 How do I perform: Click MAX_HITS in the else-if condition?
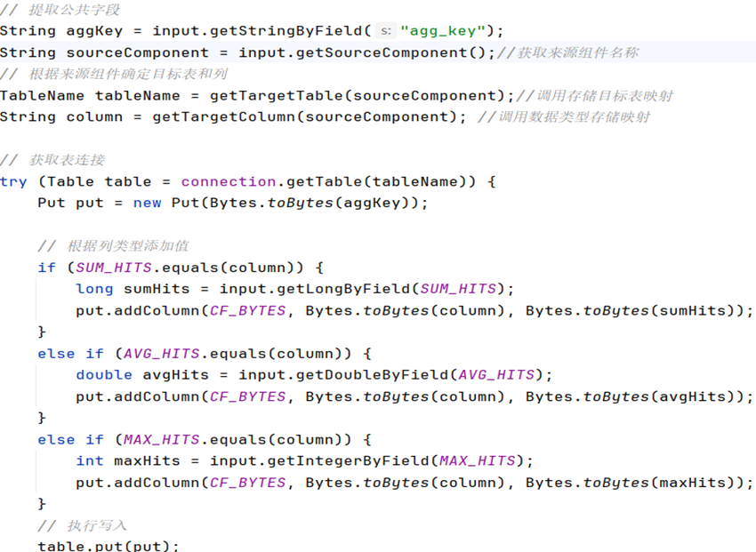[162, 439]
